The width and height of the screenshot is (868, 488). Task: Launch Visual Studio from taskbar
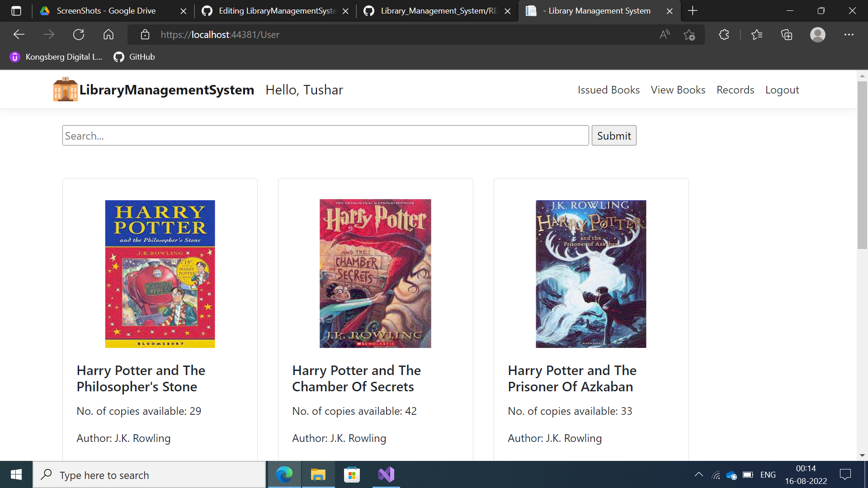click(386, 474)
